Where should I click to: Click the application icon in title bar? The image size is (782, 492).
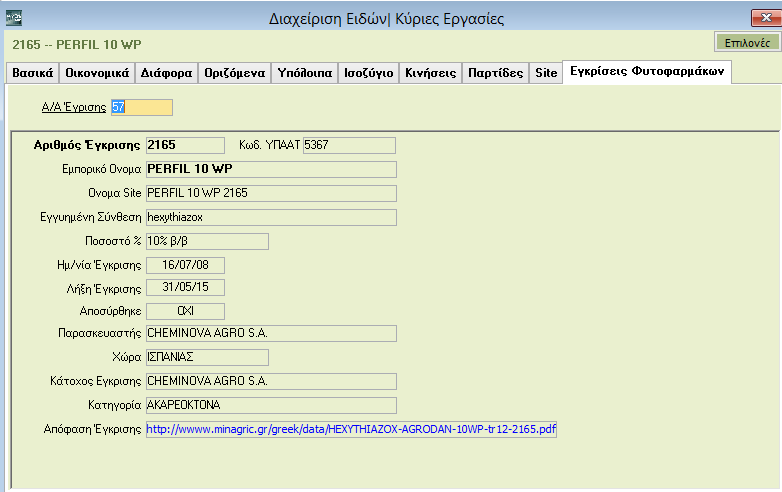[13, 18]
